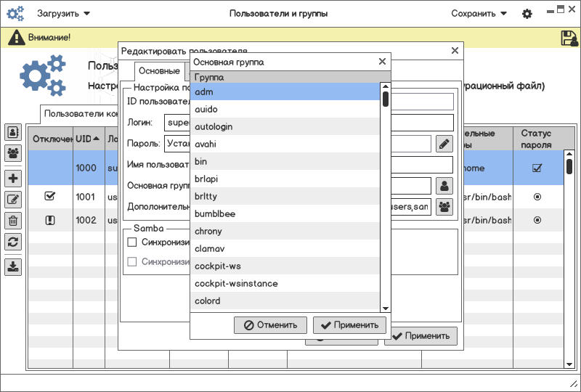Click the pencil icon beside password field

coord(444,144)
